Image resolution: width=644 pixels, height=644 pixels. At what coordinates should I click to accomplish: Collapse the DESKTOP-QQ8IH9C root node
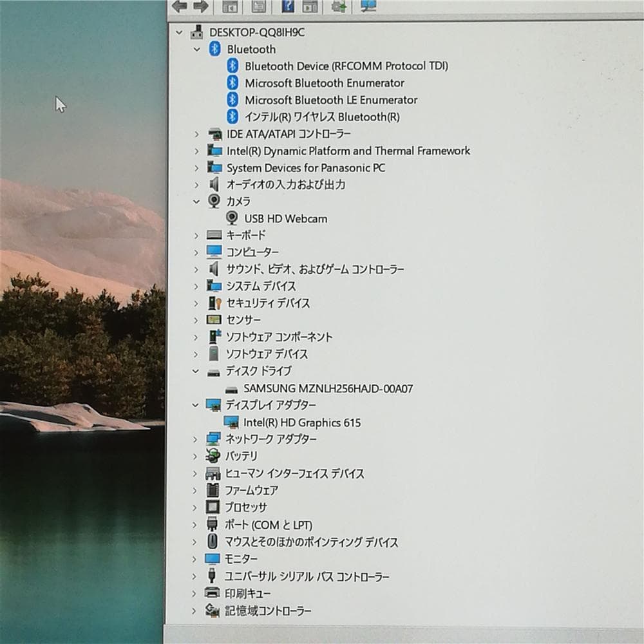click(179, 32)
